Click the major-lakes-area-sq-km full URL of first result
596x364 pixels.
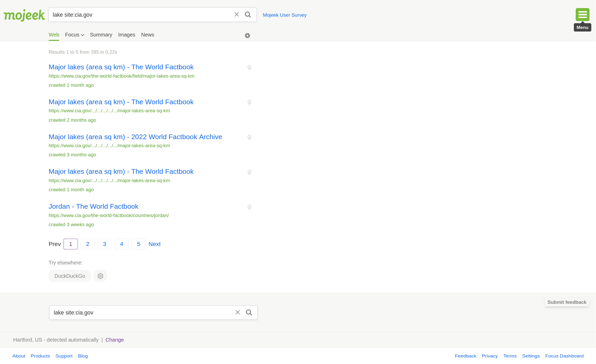click(122, 76)
